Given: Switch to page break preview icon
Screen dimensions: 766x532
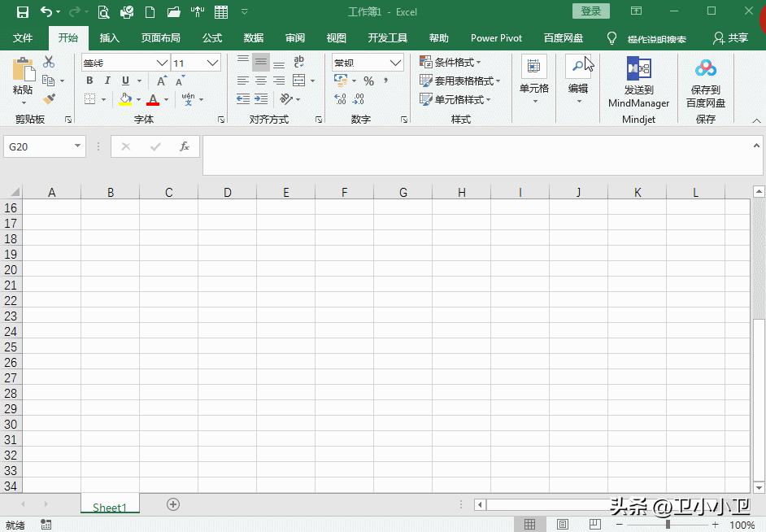Looking at the screenshot, I should click(x=594, y=524).
